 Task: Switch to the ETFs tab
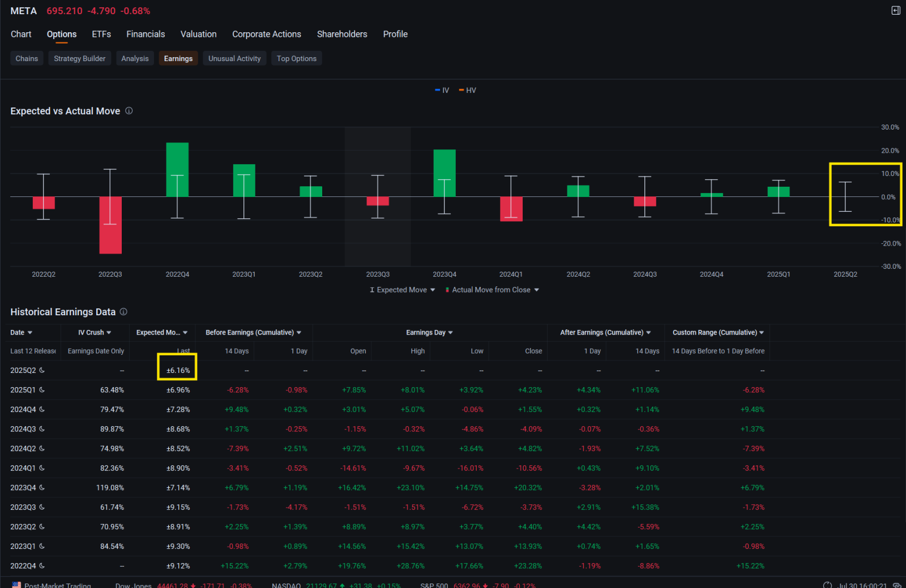(101, 34)
